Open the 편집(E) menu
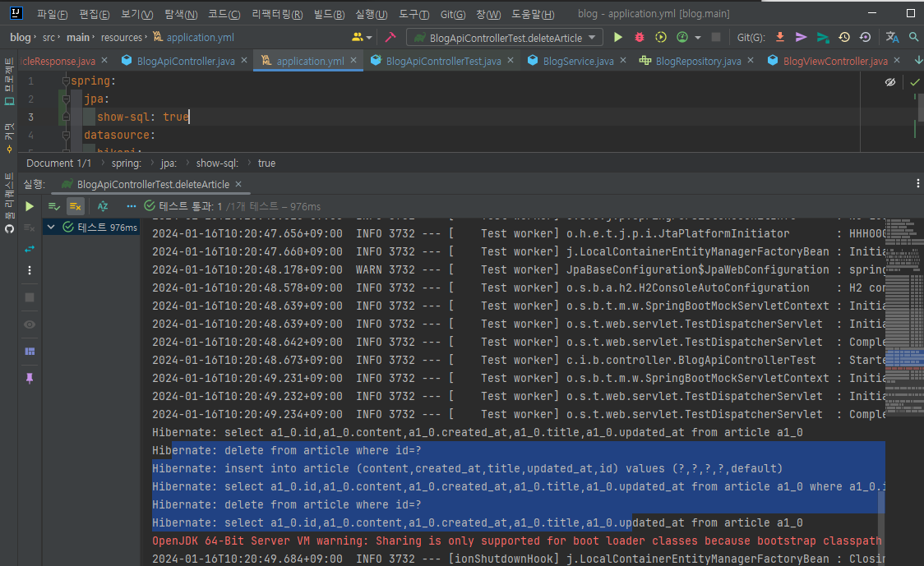 [x=95, y=14]
